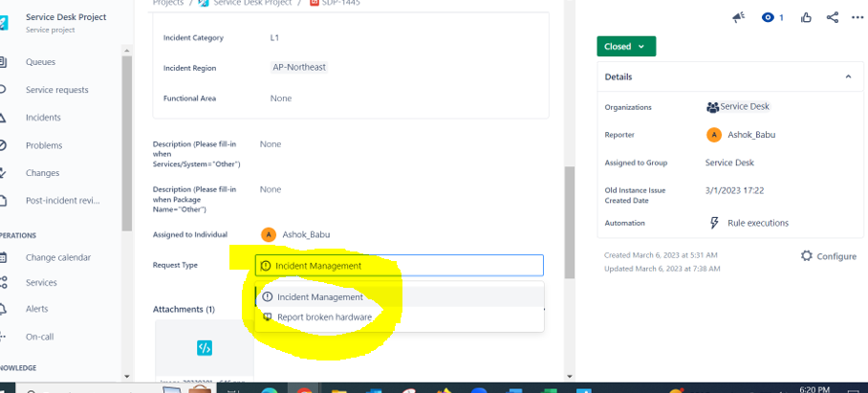Viewport: 868px width, 393px height.
Task: Open the Problems section
Action: pos(44,145)
